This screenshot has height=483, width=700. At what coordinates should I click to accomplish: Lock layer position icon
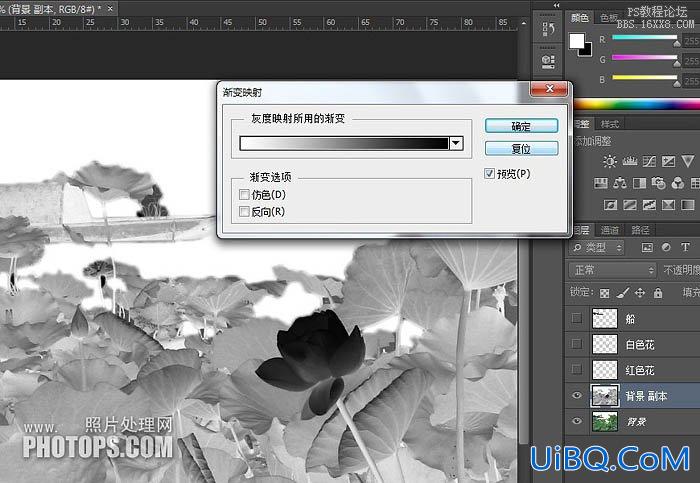pos(640,293)
